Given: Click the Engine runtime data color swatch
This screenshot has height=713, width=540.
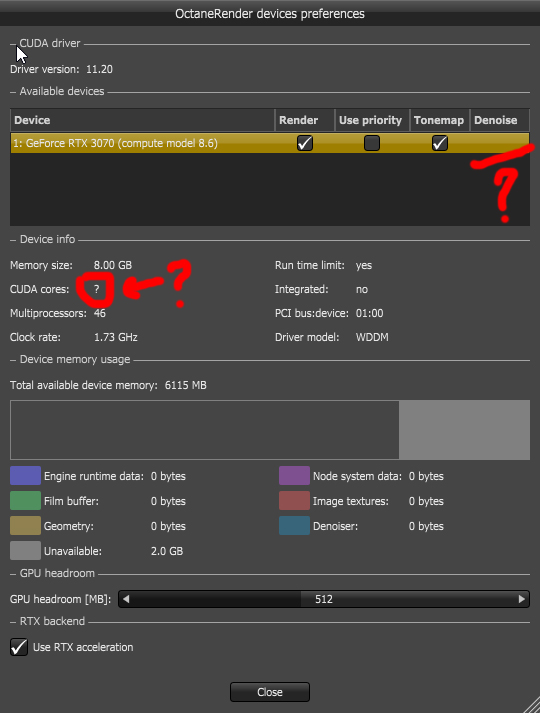Looking at the screenshot, I should pos(25,476).
